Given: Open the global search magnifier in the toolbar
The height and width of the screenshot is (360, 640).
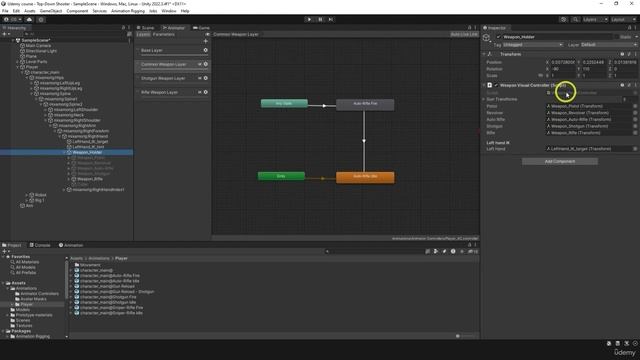Looking at the screenshot, I should (x=575, y=19).
